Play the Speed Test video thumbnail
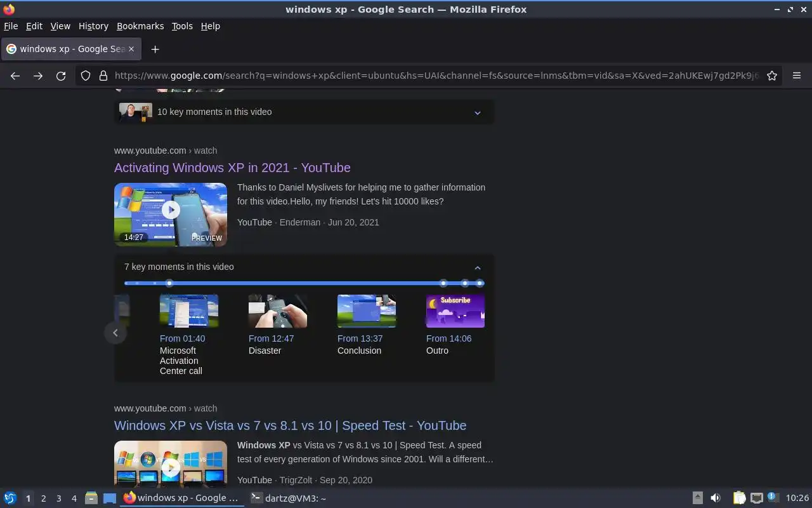The image size is (812, 508). click(x=171, y=464)
